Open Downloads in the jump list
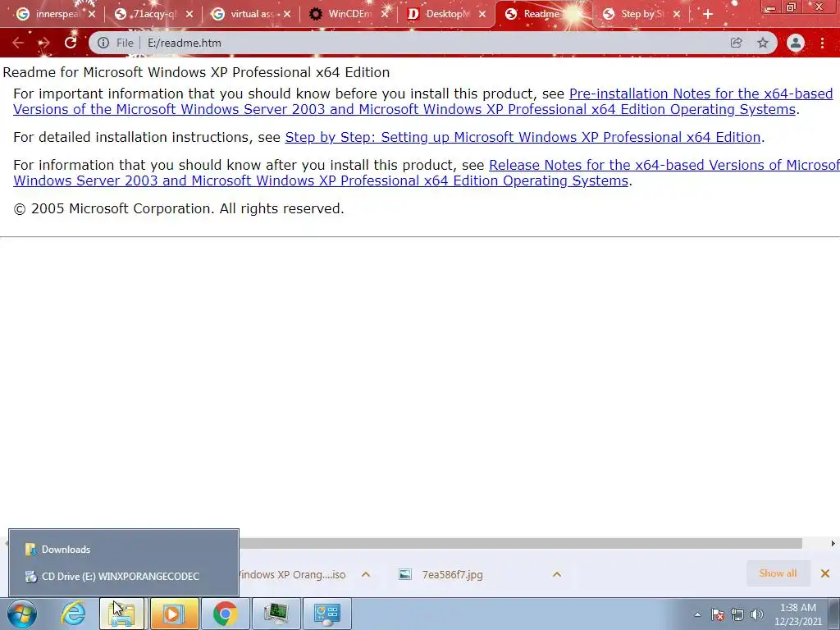 [124, 549]
